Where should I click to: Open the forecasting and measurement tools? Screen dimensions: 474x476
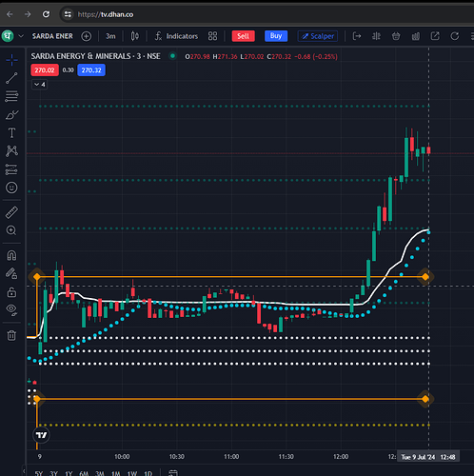coord(11,169)
